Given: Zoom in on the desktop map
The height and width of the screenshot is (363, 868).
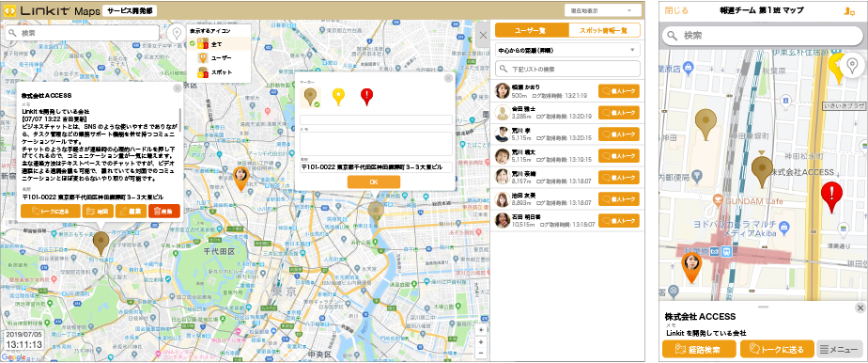Looking at the screenshot, I should tap(482, 342).
